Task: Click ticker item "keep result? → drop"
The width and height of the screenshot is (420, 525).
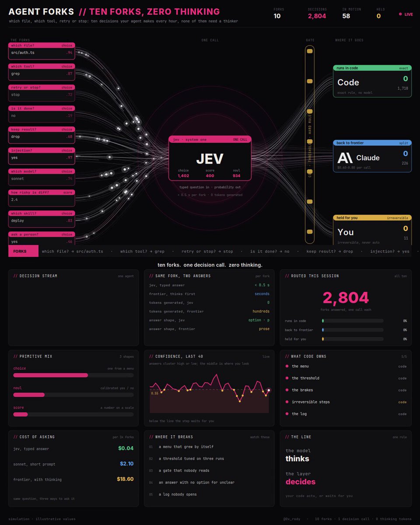Action: tap(329, 252)
